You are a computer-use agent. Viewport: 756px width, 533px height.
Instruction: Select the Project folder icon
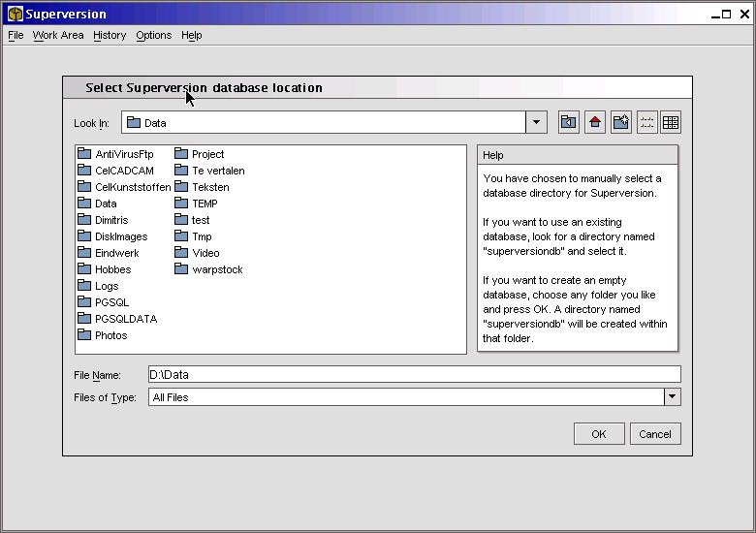coord(181,154)
